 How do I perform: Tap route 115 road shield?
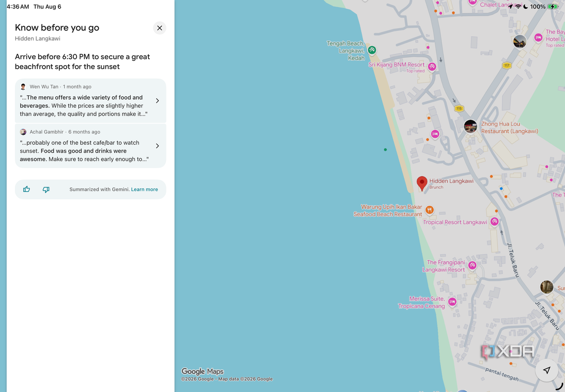(x=459, y=108)
